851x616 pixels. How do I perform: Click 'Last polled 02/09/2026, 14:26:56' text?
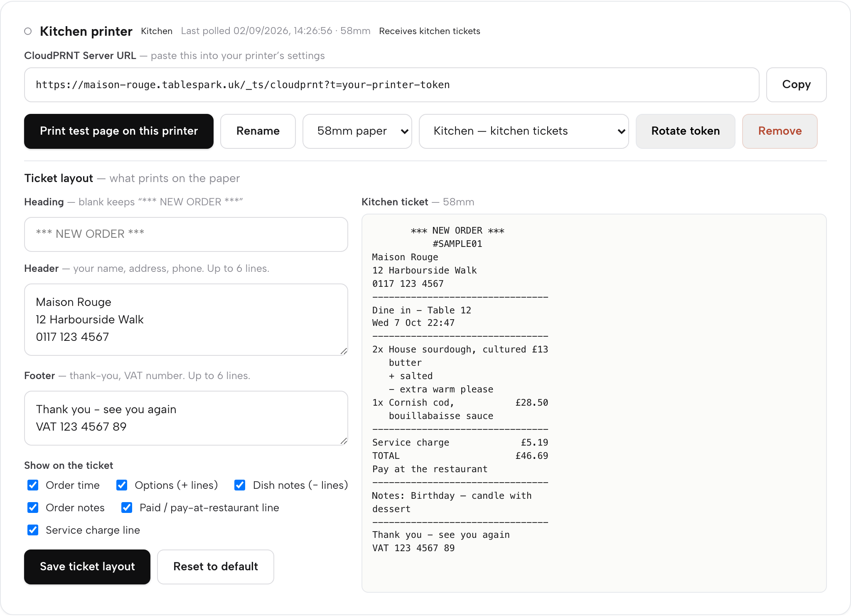coord(256,31)
